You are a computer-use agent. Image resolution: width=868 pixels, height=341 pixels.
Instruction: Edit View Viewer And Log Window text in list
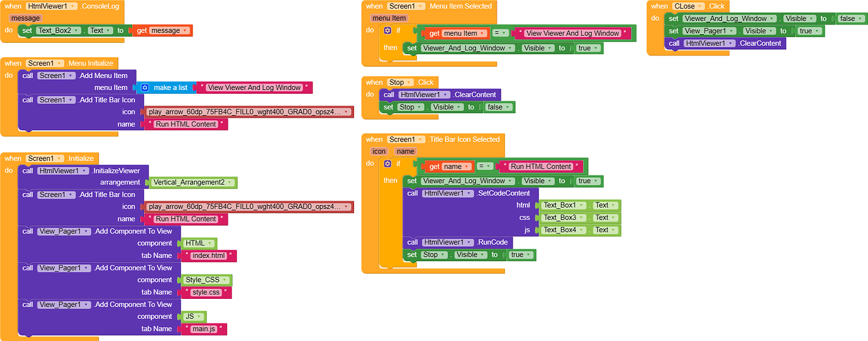(254, 87)
